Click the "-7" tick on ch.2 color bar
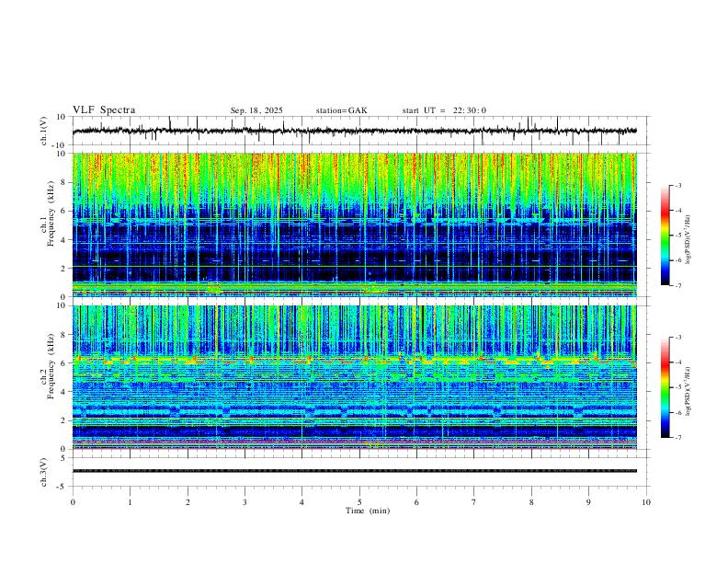This screenshot has height=563, width=728. pyautogui.click(x=677, y=438)
